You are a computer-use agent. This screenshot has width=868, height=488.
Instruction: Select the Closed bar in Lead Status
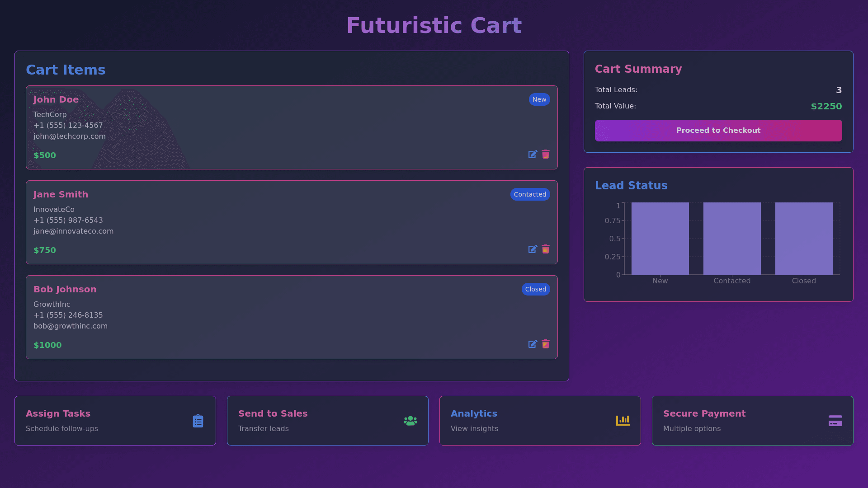tap(803, 239)
